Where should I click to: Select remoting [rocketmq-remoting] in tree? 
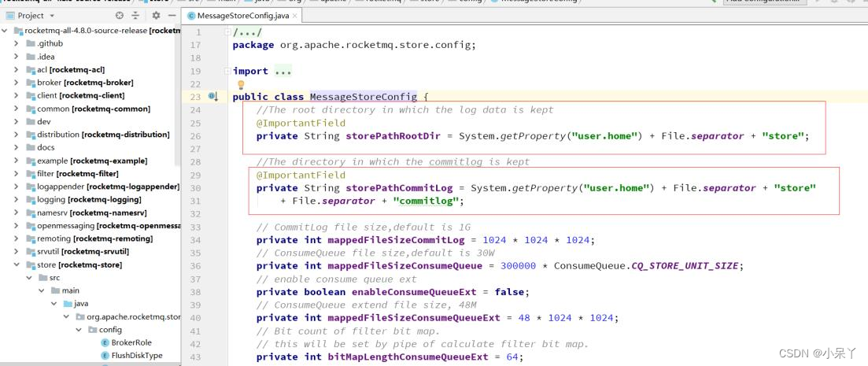pos(94,238)
